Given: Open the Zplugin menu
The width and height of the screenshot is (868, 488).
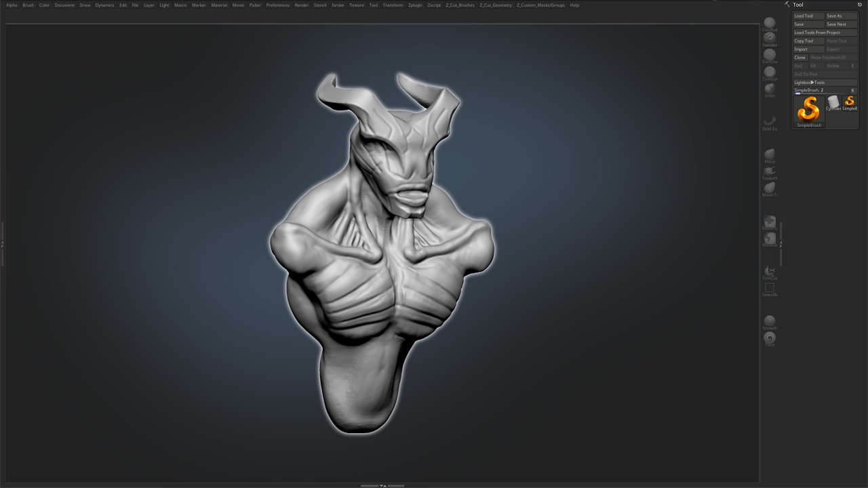Looking at the screenshot, I should pos(415,5).
